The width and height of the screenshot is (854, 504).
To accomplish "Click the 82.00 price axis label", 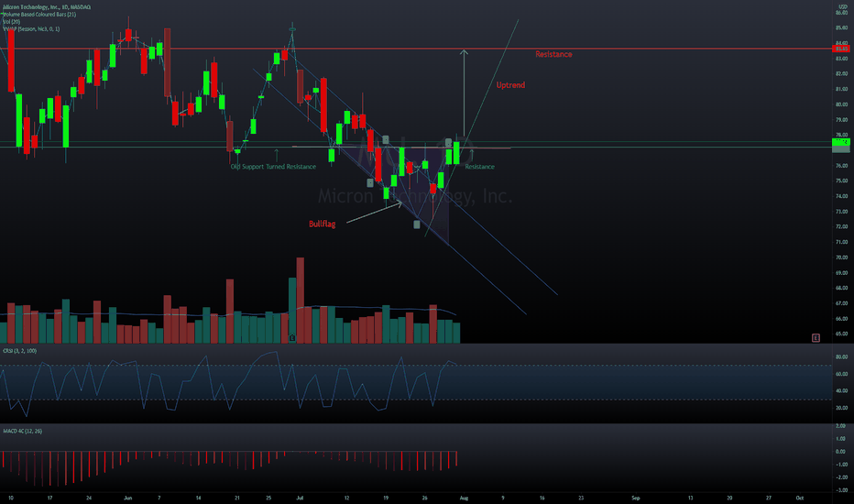I will pyautogui.click(x=841, y=73).
